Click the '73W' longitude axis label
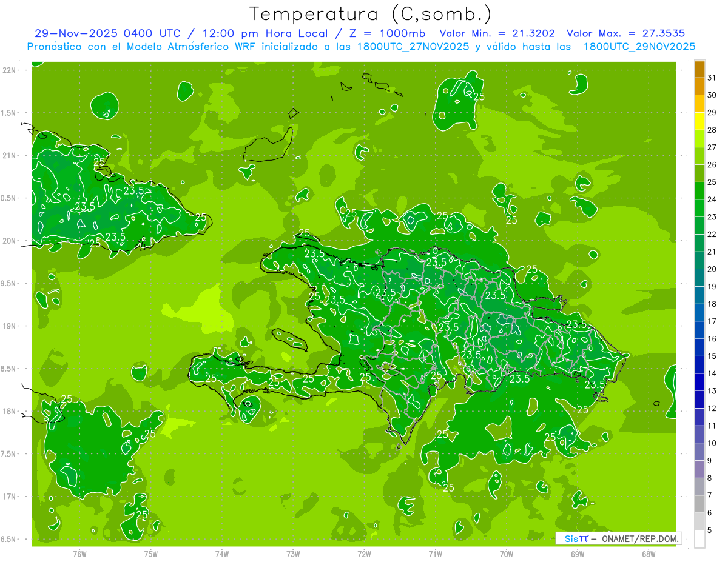 click(x=293, y=554)
